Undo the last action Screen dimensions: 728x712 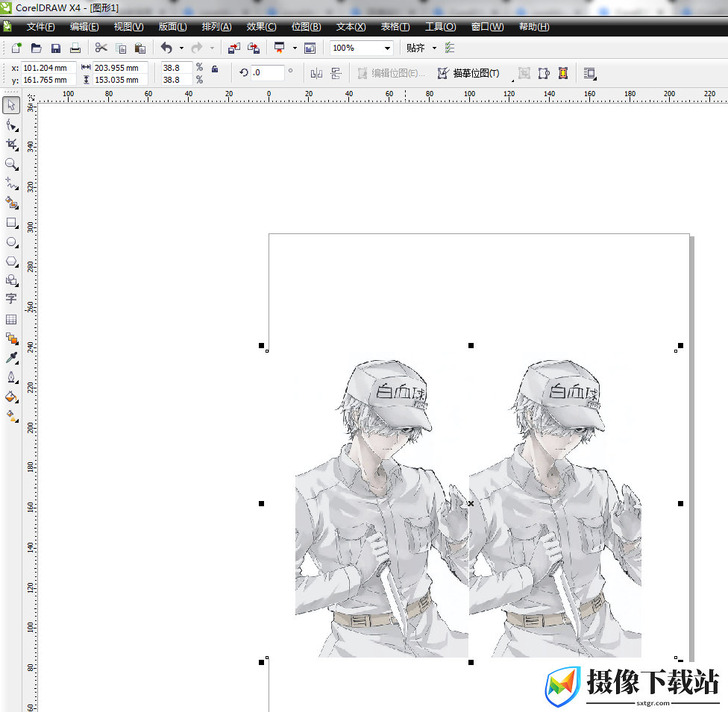click(166, 48)
